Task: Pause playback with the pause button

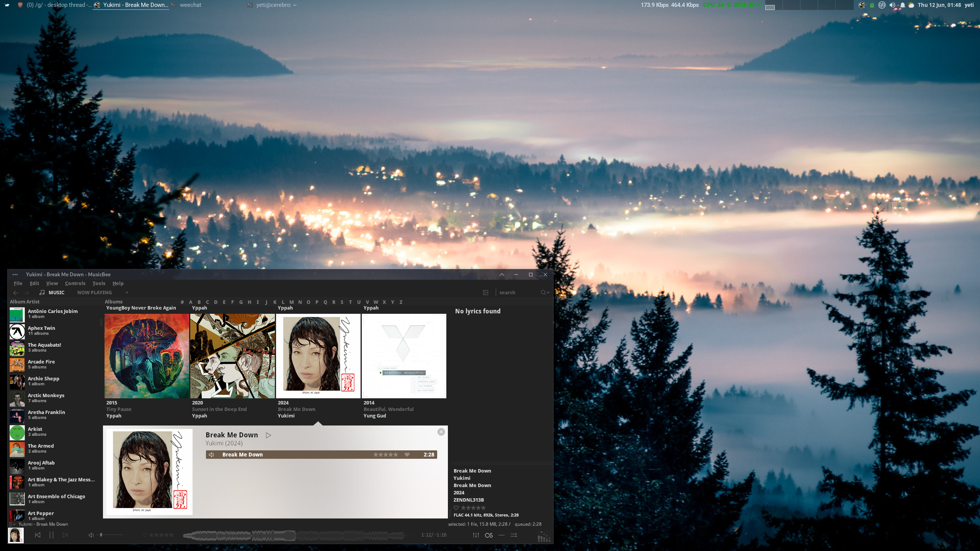Action: coord(51,535)
